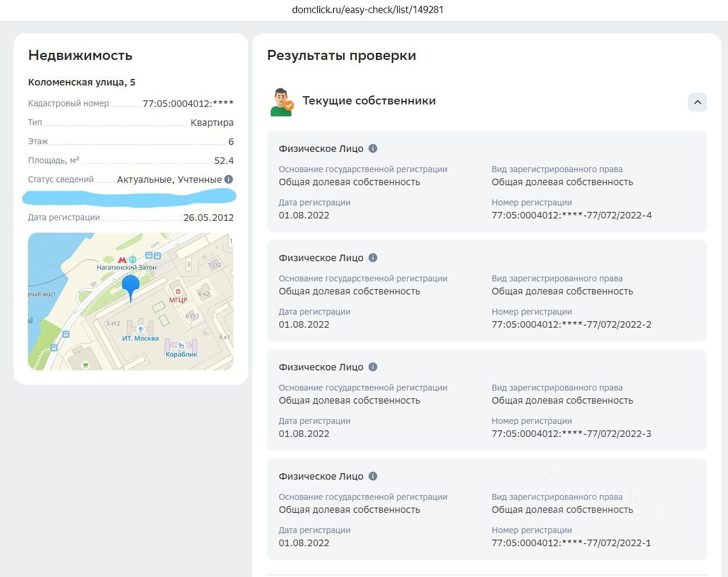Click info icon for owner registration ending 2022-4
Image resolution: width=728 pixels, height=577 pixels.
point(373,148)
